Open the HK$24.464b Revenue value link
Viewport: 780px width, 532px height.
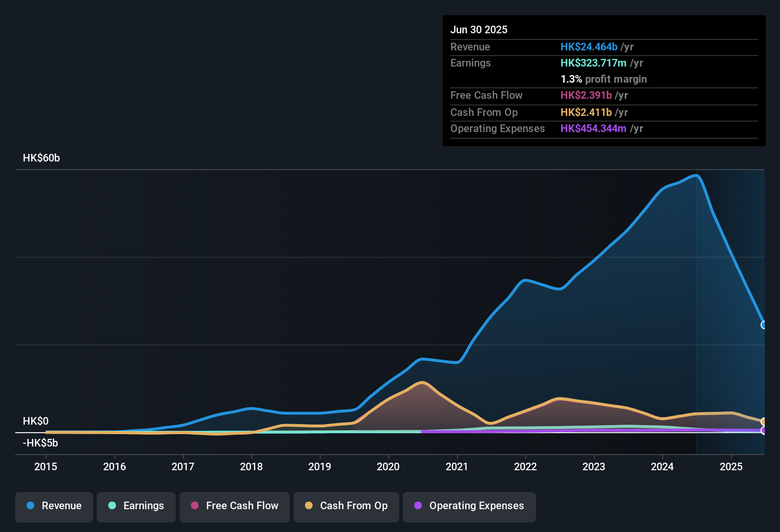pos(589,47)
